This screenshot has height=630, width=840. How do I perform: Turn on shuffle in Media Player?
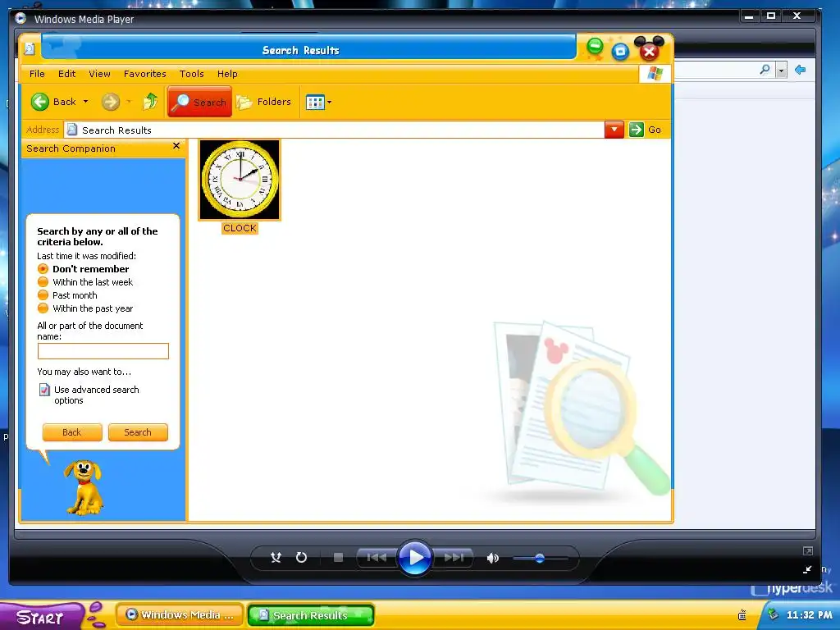[276, 558]
